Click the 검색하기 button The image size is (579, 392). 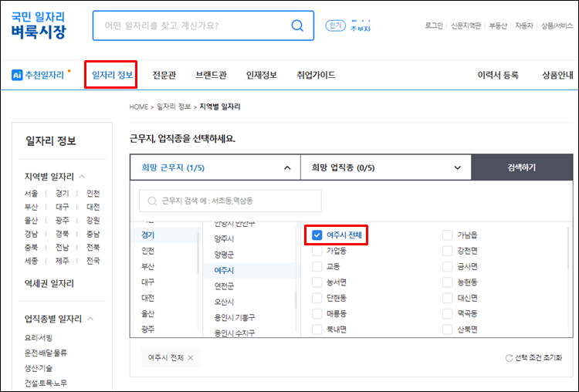(x=522, y=167)
